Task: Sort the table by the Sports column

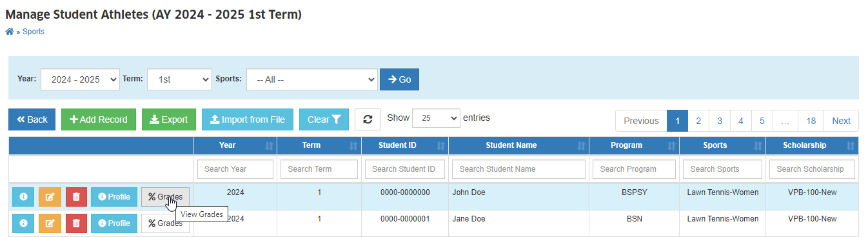Action: click(722, 145)
